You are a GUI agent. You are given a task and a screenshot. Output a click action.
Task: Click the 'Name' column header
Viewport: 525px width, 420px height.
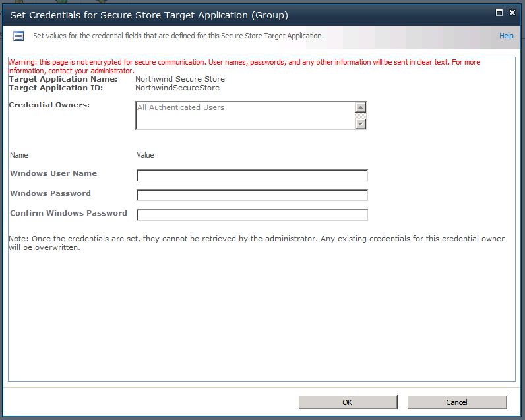[19, 155]
